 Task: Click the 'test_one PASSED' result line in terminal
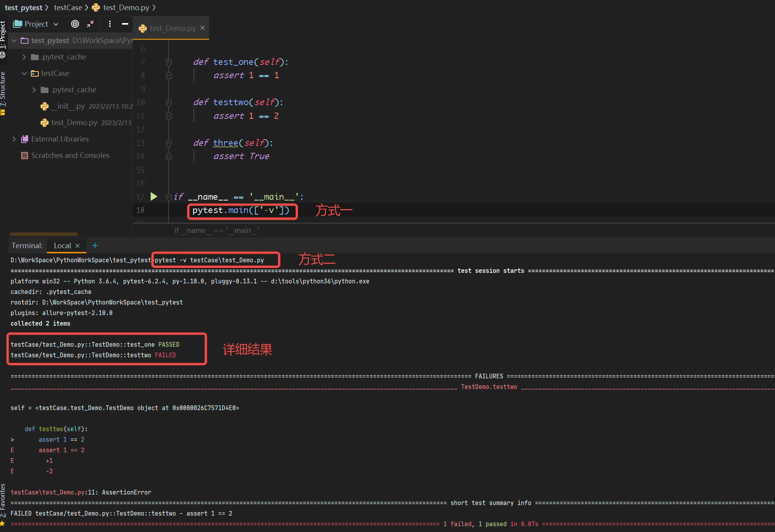coord(95,344)
